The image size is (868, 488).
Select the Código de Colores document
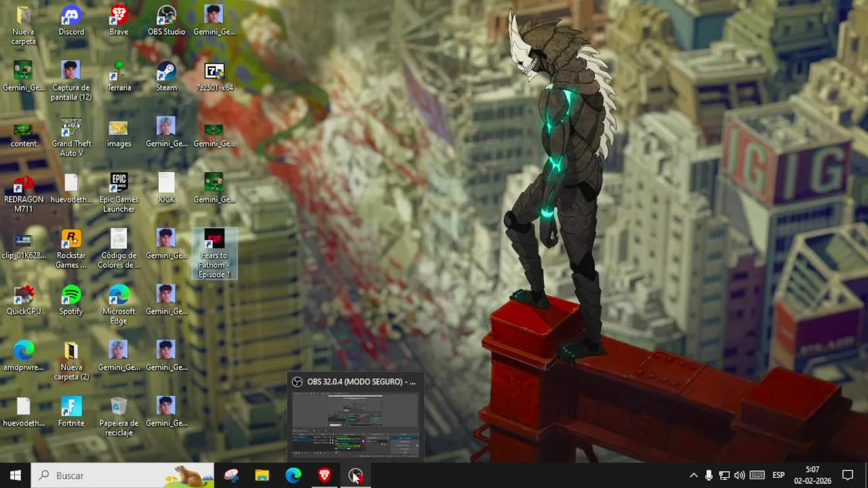[119, 249]
